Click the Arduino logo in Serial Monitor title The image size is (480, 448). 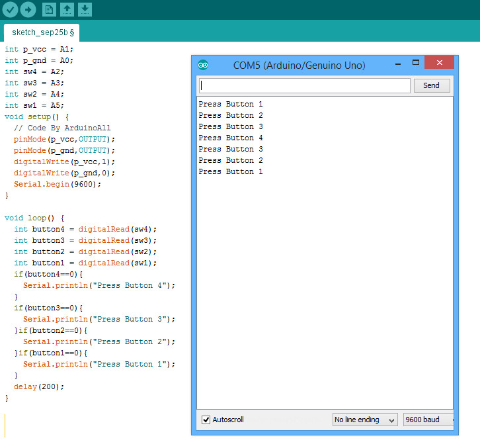(x=203, y=65)
